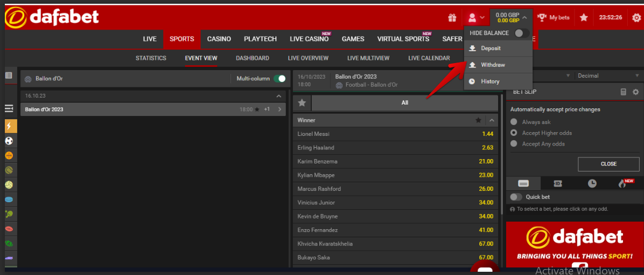Viewport: 644px width, 275px height.
Task: Collapse the Winner market section
Action: tap(492, 120)
